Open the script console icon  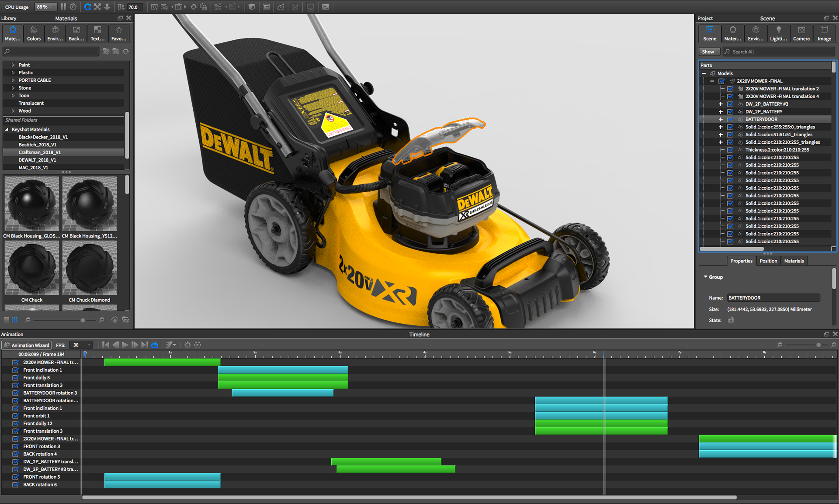[326, 7]
